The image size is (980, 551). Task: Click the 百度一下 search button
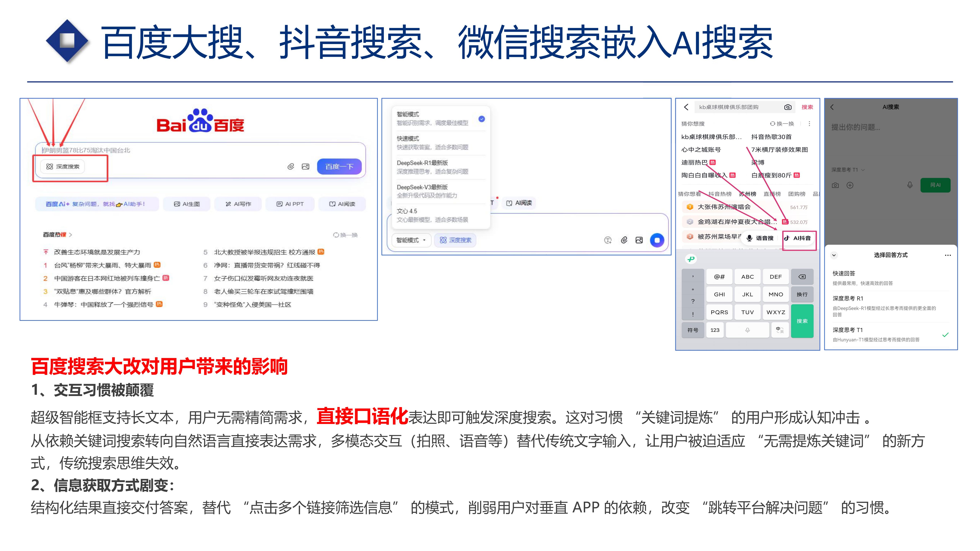tap(339, 167)
